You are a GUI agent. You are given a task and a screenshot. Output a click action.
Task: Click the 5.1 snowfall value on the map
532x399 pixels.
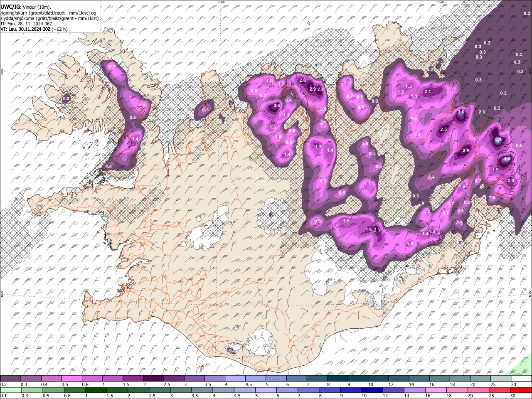tap(498, 140)
